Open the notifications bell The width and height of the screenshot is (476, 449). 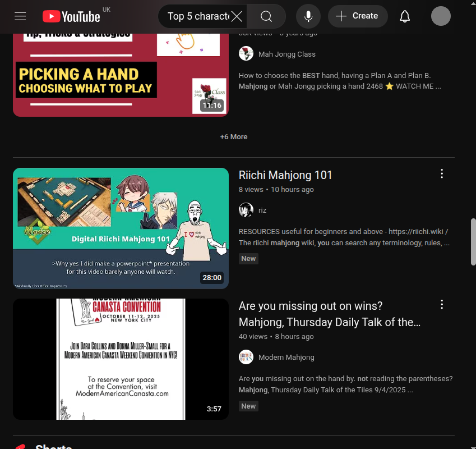click(x=405, y=16)
